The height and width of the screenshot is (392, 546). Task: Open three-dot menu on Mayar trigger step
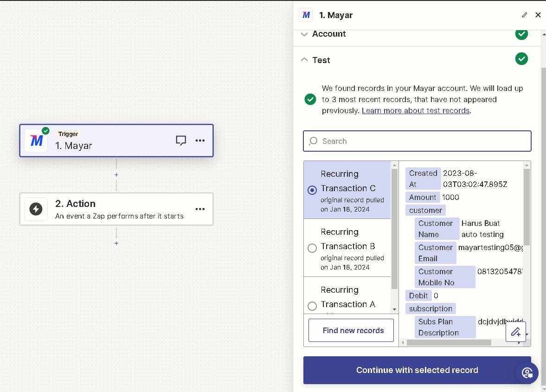click(200, 140)
